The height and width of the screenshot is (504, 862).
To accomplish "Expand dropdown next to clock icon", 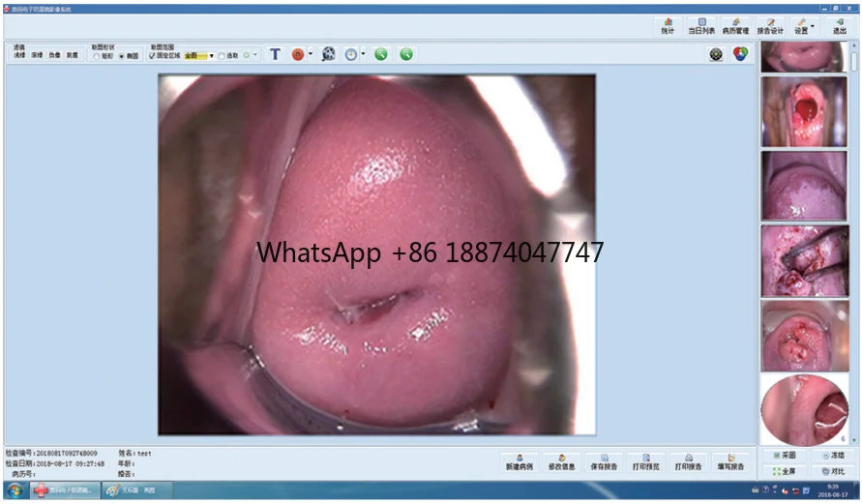I will coord(363,54).
